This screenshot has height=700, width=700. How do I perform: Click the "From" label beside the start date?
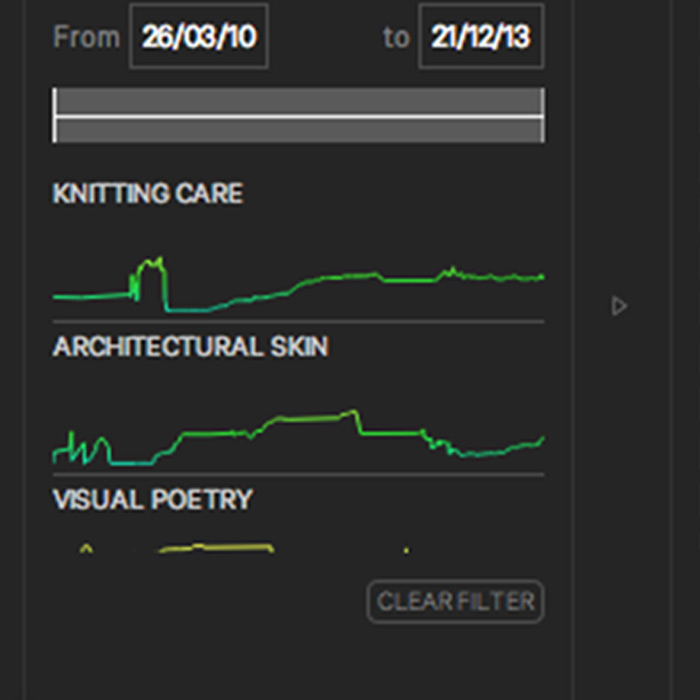pyautogui.click(x=86, y=38)
